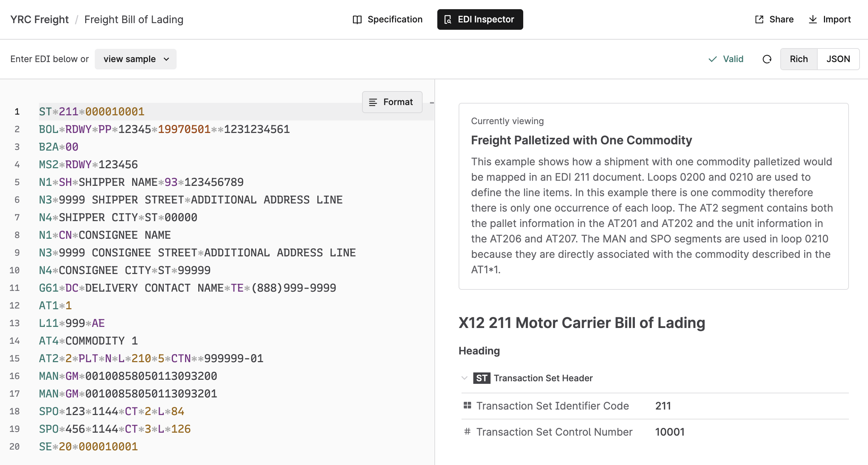Screen dimensions: 868x465
Task: Select the Rich view toggle
Action: (x=799, y=59)
